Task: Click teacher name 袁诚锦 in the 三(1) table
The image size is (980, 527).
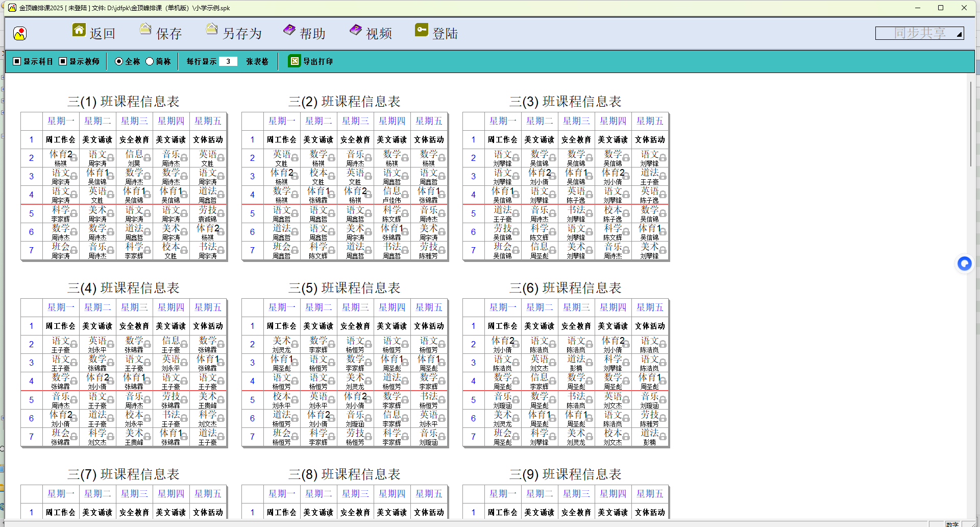Action: 208,219
